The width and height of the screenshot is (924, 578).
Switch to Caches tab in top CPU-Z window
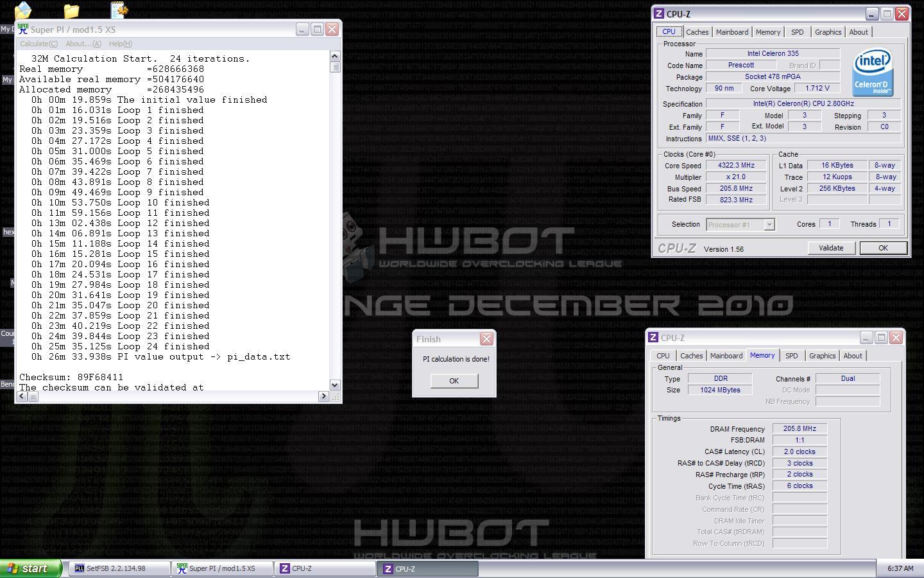[x=697, y=32]
